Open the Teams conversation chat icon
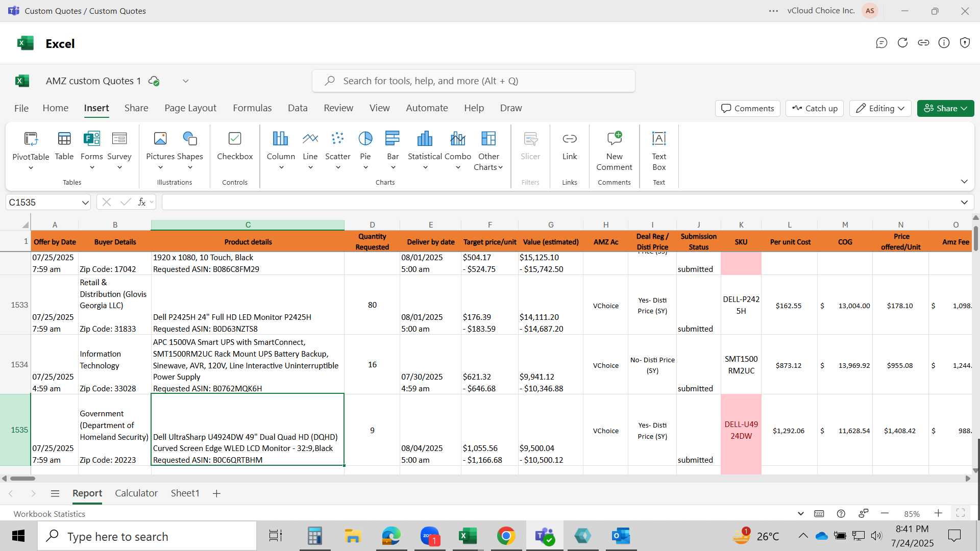 click(881, 43)
